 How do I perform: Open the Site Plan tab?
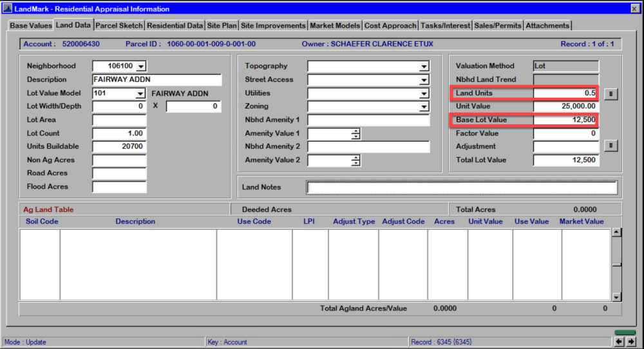(222, 26)
